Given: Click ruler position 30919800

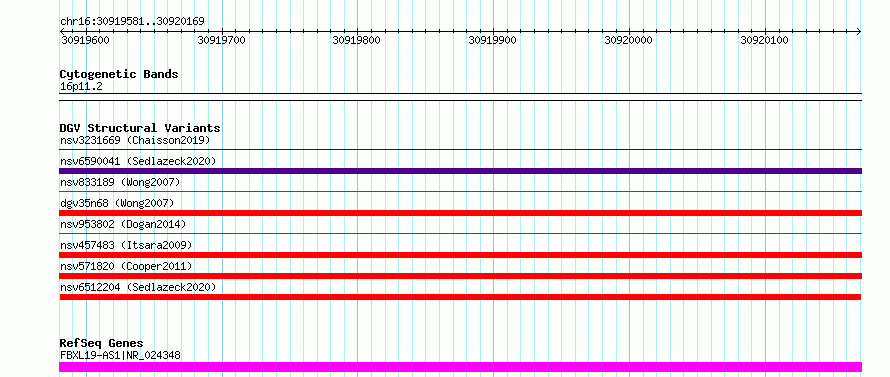Looking at the screenshot, I should click(356, 40).
